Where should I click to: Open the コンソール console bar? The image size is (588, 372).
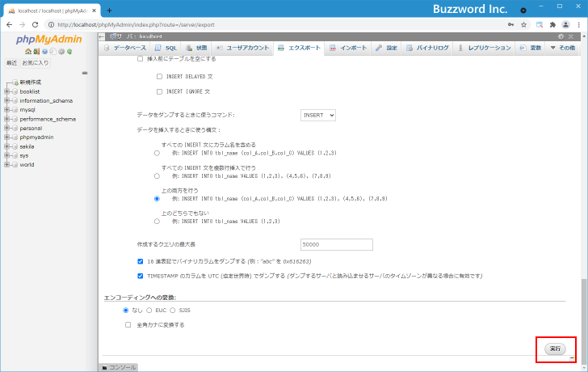[x=120, y=367]
